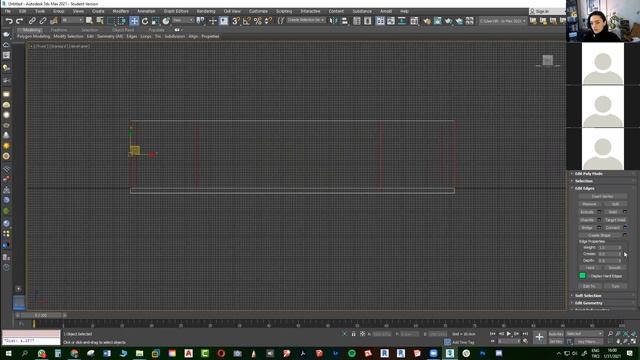Viewport: 640px width, 360px height.
Task: Click the Weight value field
Action: click(x=610, y=247)
